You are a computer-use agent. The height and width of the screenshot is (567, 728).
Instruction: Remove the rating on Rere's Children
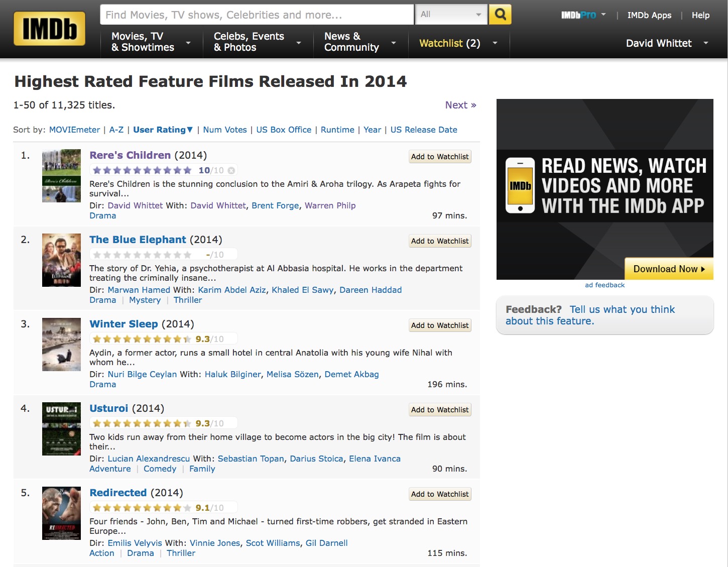tap(231, 170)
